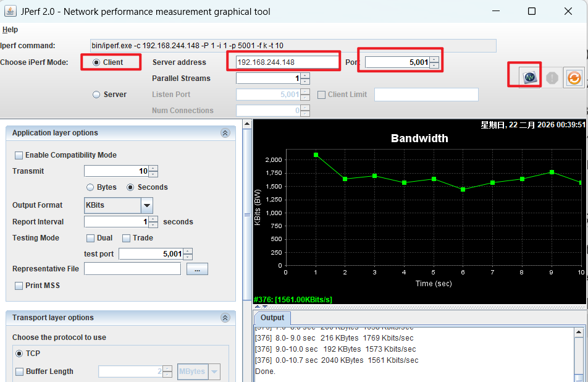
Task: Select Server iPerf mode
Action: point(96,95)
